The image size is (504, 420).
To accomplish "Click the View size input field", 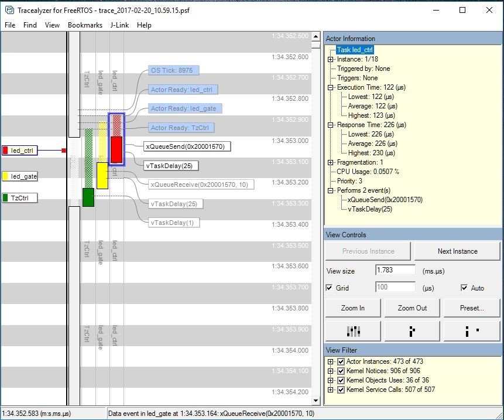I will coord(395,271).
